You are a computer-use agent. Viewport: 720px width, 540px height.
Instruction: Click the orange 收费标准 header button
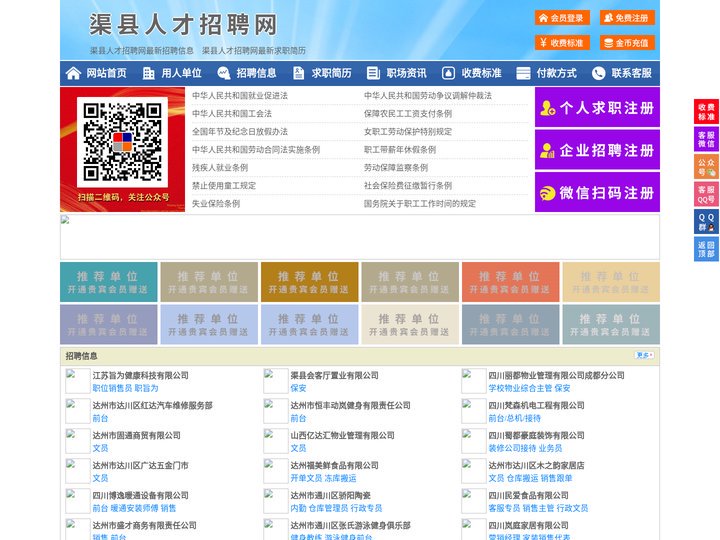click(562, 43)
